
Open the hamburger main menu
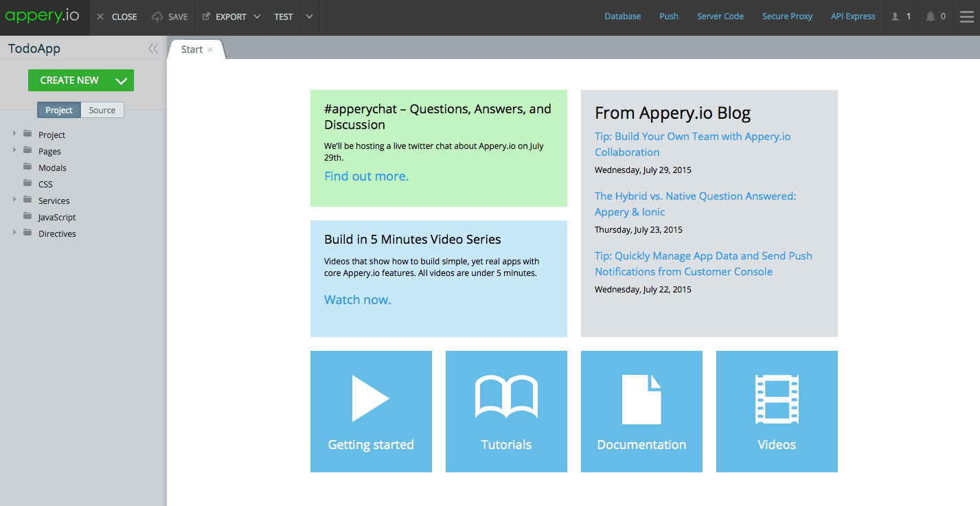pyautogui.click(x=966, y=16)
